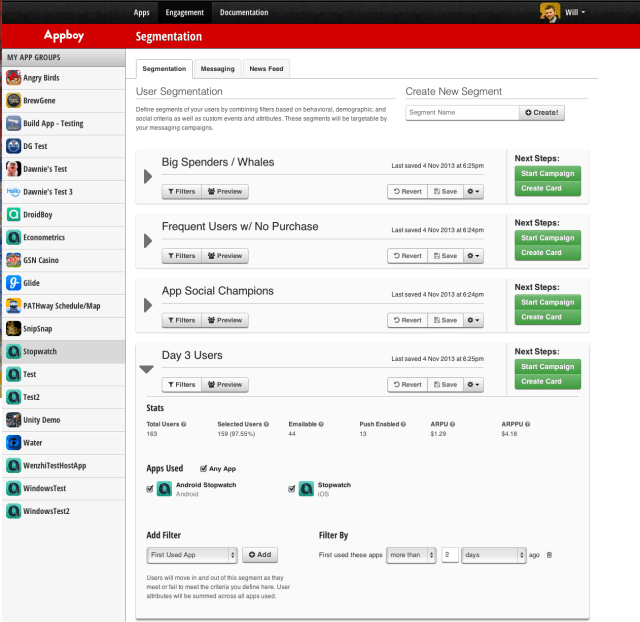Open the gear dropdown for Big Spenders / Whales
640x622 pixels.
[473, 191]
